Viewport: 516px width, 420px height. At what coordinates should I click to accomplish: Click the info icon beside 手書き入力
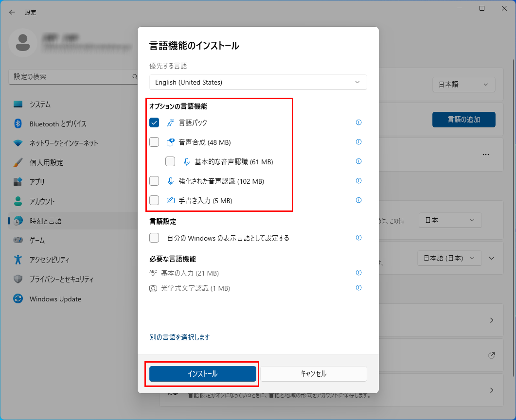click(359, 200)
